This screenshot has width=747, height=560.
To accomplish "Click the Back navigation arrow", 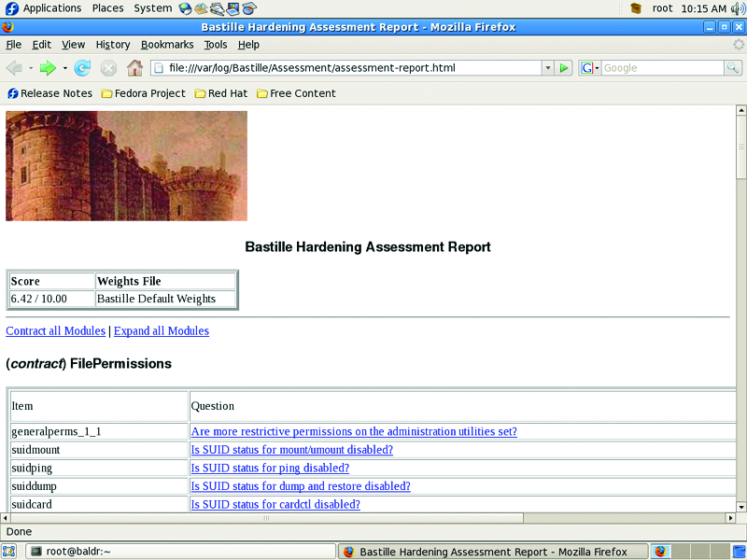I will pyautogui.click(x=14, y=68).
